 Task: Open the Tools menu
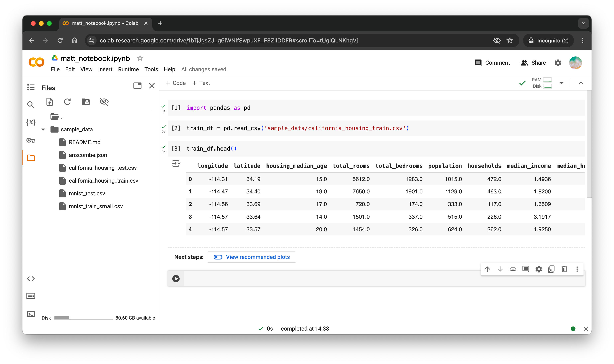[151, 69]
